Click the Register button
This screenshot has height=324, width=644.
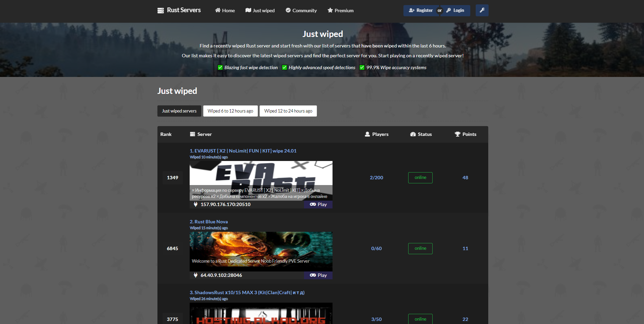point(421,11)
